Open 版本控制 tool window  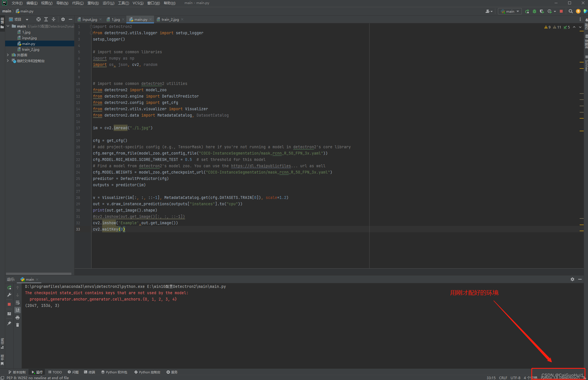coord(17,372)
